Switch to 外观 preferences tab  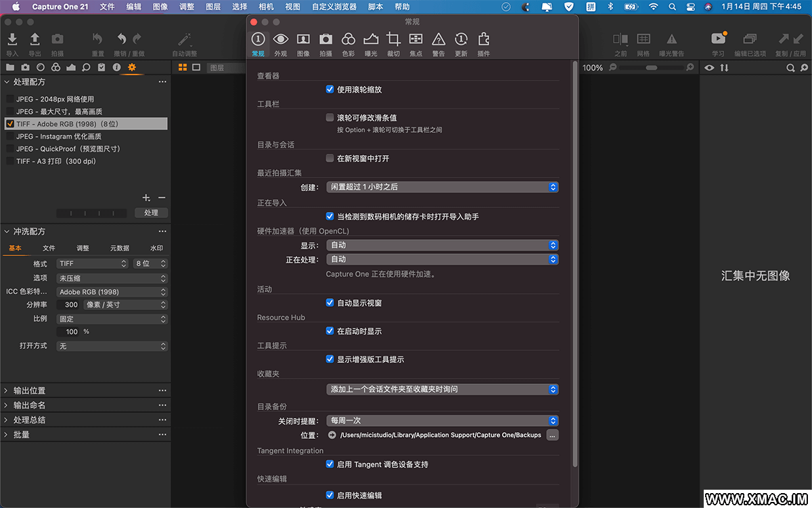pyautogui.click(x=280, y=43)
